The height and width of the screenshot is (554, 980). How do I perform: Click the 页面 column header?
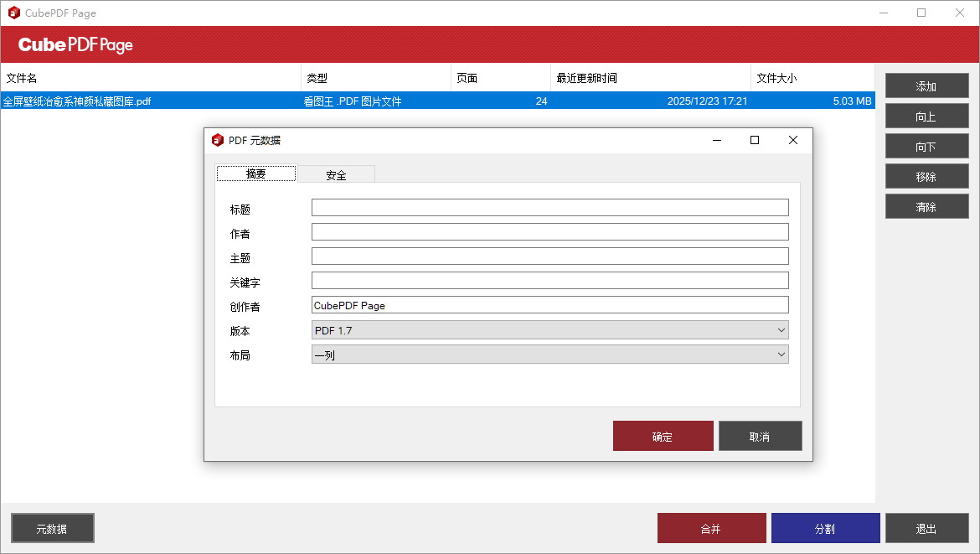(501, 78)
